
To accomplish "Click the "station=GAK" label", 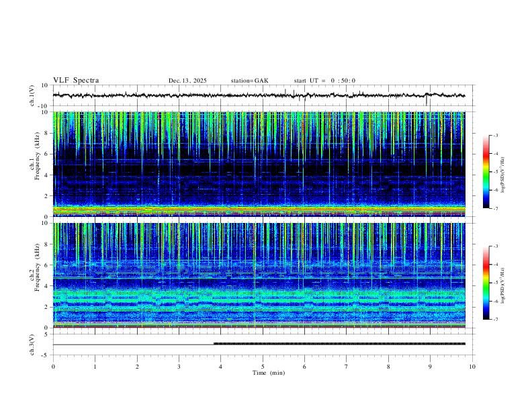I will pyautogui.click(x=250, y=81).
